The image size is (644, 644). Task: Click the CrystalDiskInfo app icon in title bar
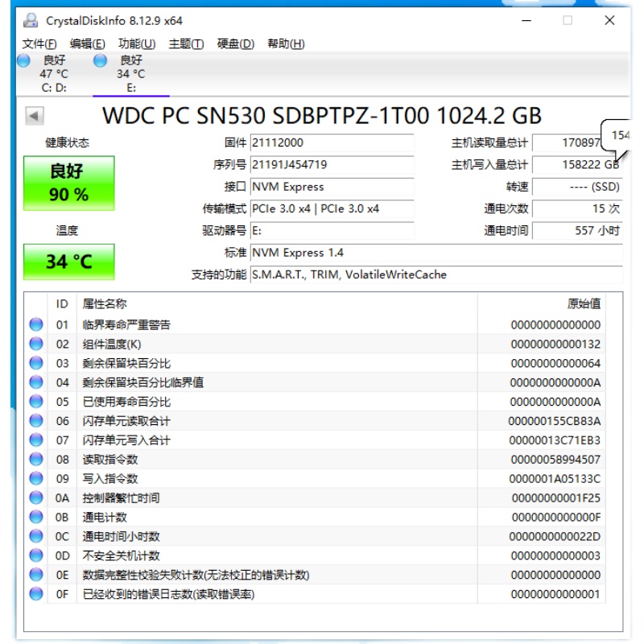[31, 21]
